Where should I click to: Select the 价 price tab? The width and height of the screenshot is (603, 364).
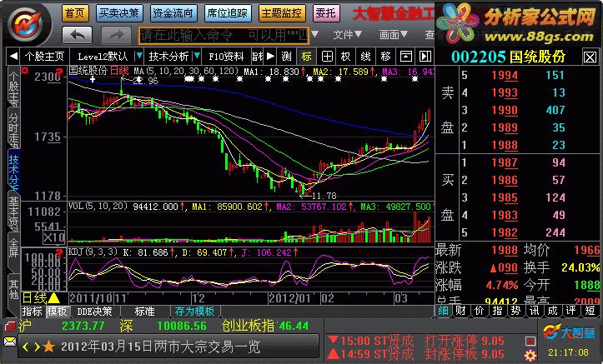(480, 310)
